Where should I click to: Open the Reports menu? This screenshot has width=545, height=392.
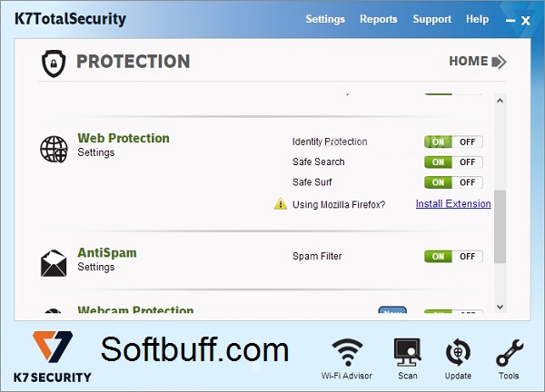[x=379, y=19]
